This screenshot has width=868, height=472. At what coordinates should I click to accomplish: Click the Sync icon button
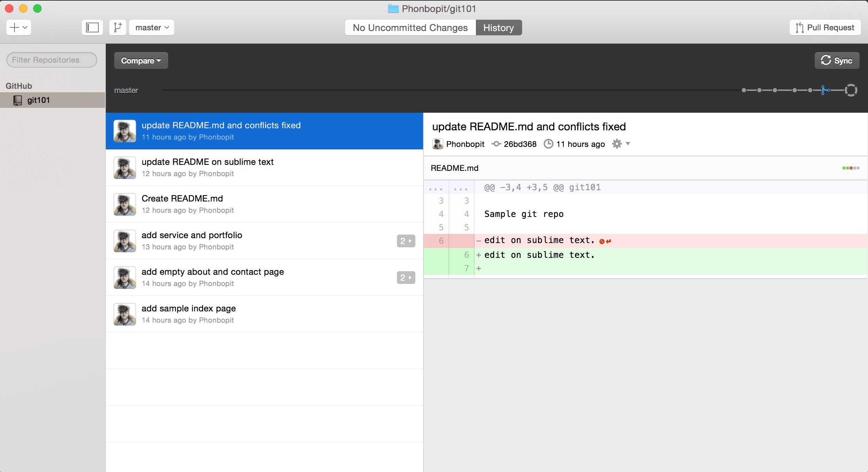point(836,61)
